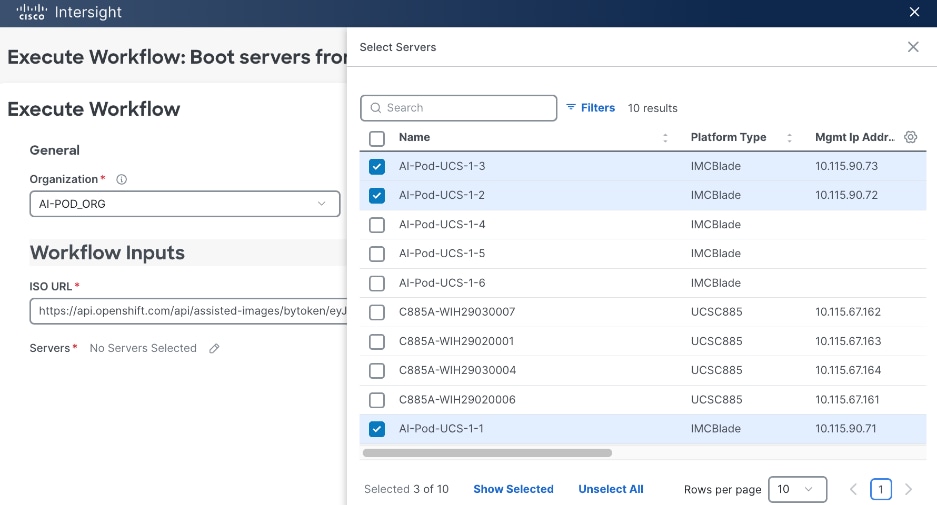Open the Organization AI-POD_ORG dropdown
Image resolution: width=937 pixels, height=505 pixels.
tap(184, 204)
